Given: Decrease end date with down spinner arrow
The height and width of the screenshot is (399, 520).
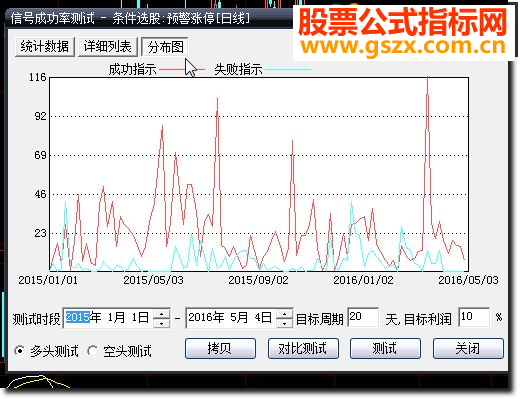Looking at the screenshot, I should pos(285,323).
